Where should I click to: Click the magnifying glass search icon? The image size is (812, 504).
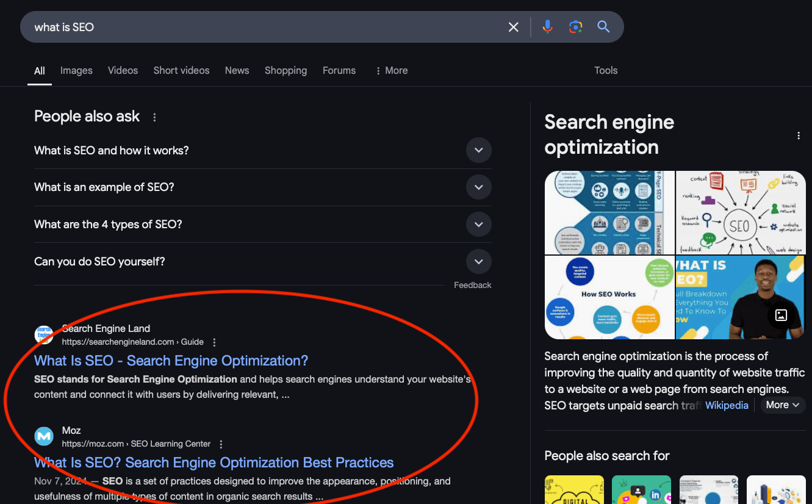[x=603, y=27]
